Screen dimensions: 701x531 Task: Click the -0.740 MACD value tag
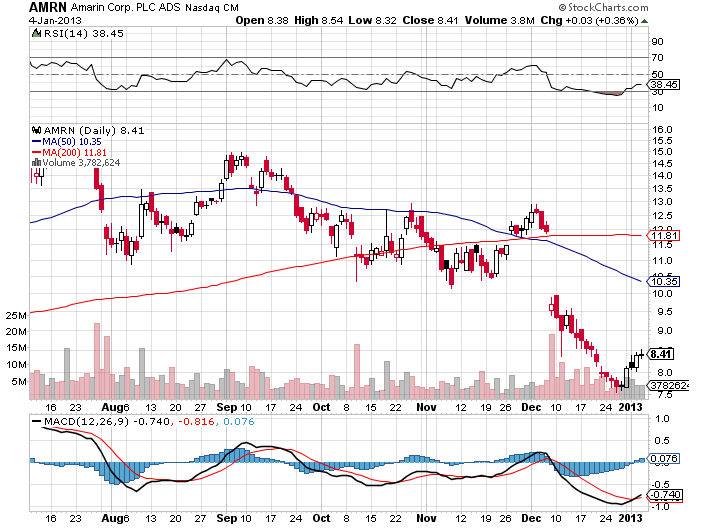tap(664, 494)
